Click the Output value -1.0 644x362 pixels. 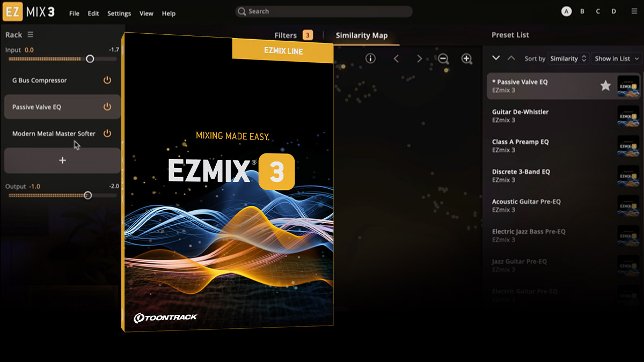pos(34,187)
